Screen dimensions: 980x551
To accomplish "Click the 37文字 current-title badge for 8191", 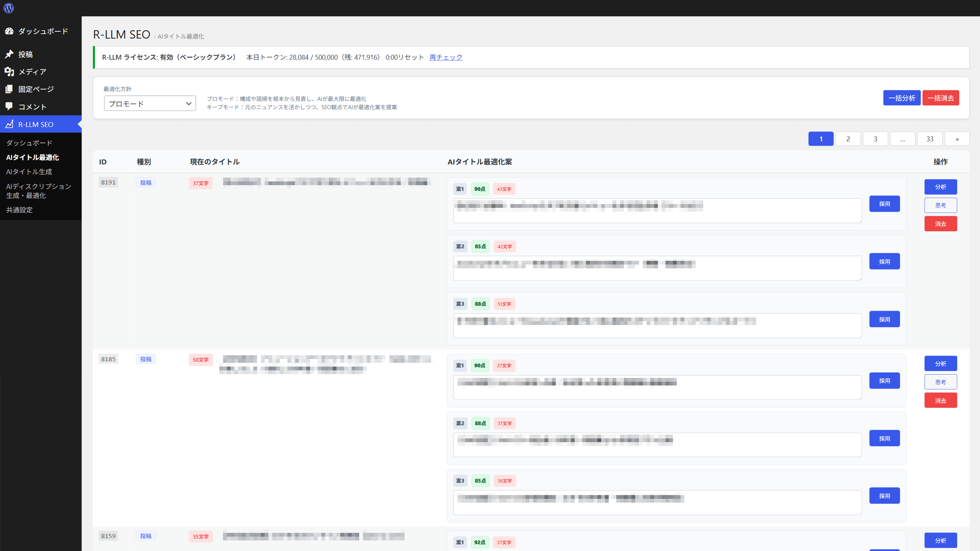I will pyautogui.click(x=200, y=183).
